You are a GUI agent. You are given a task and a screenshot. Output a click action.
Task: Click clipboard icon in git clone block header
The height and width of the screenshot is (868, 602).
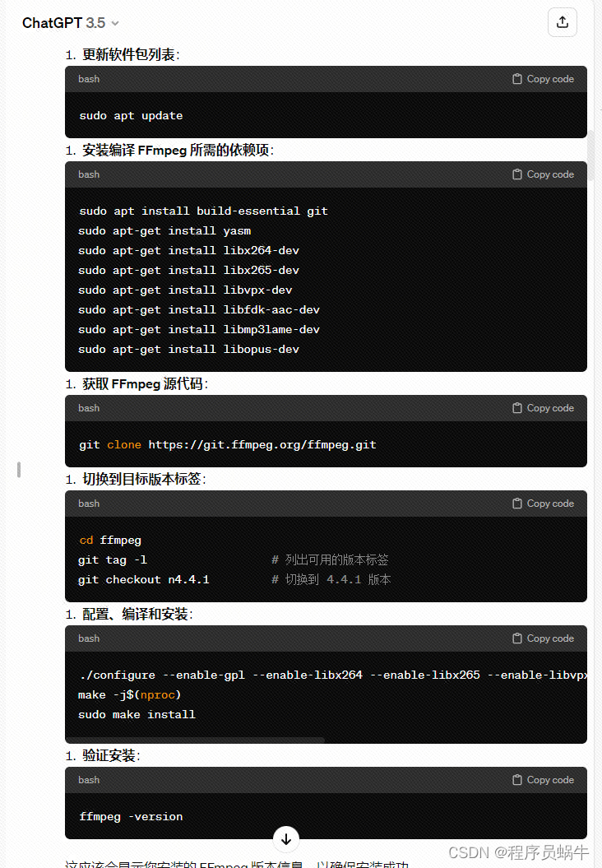coord(516,408)
